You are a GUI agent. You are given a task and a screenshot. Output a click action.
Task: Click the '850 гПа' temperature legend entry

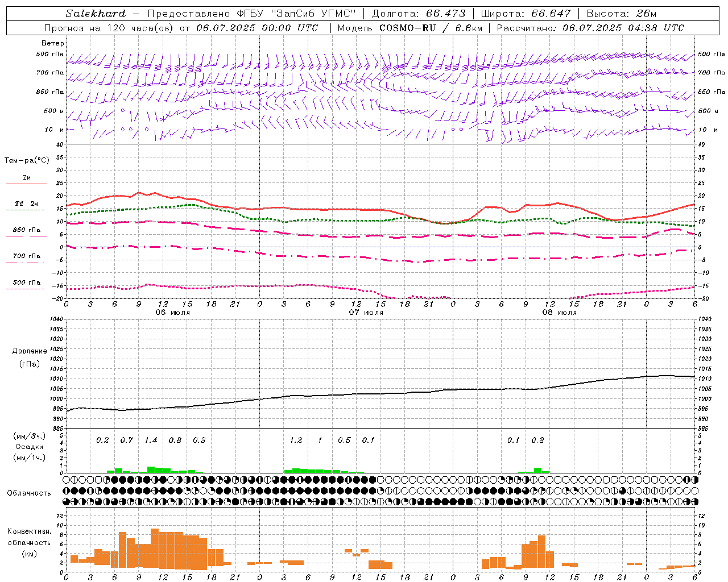click(x=26, y=230)
